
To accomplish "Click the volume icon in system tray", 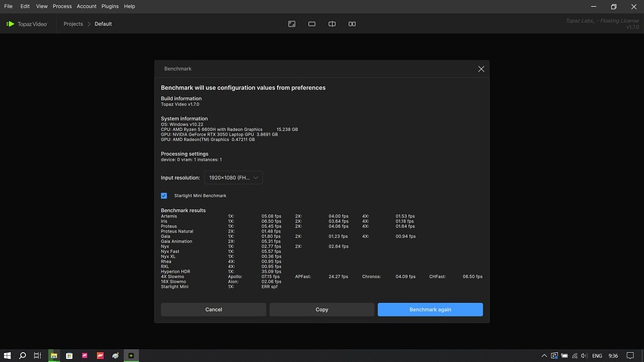I will tap(584, 355).
